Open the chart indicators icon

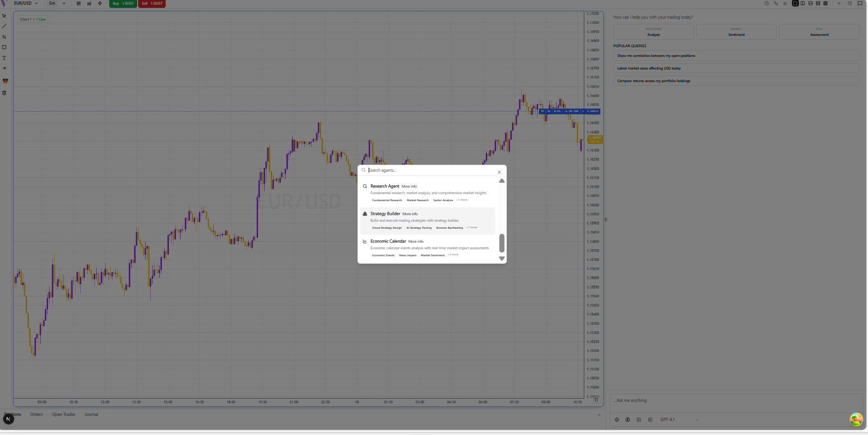point(89,3)
